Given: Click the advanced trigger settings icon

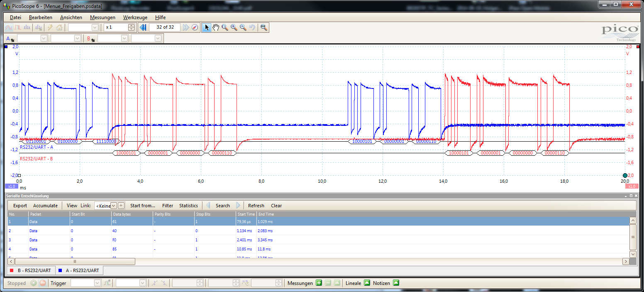Looking at the screenshot, I should tap(108, 283).
